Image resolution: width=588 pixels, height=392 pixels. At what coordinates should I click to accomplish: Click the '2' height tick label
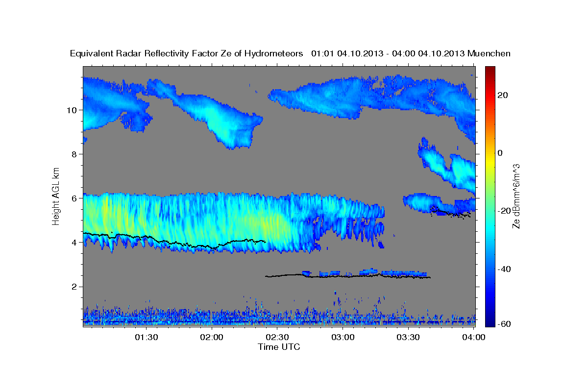click(x=74, y=287)
